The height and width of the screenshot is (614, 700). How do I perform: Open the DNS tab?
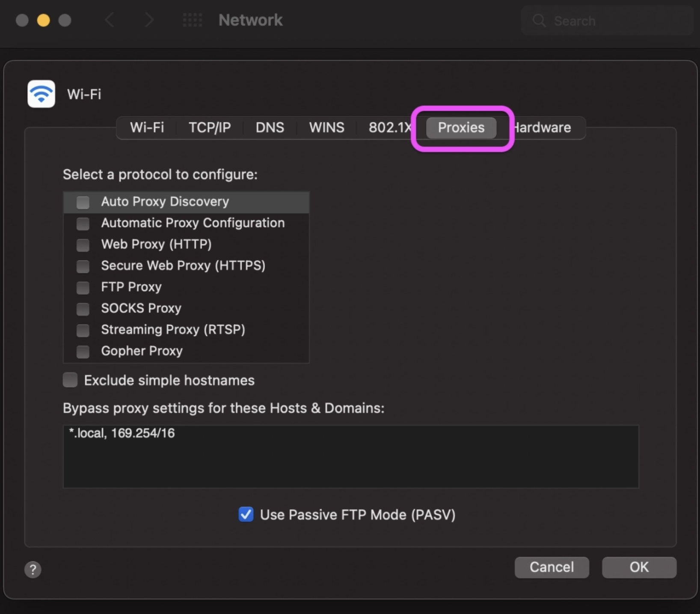(270, 127)
